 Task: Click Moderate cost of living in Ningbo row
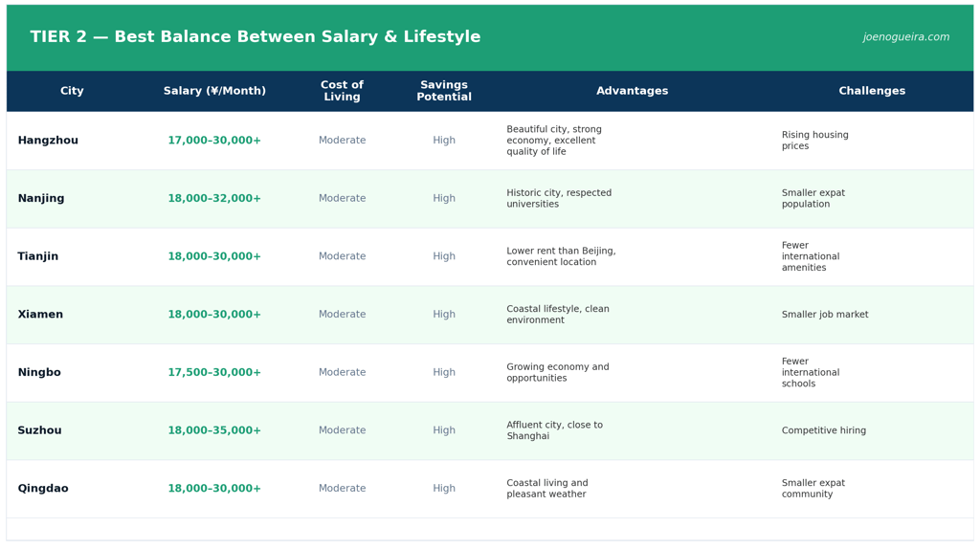tap(342, 372)
